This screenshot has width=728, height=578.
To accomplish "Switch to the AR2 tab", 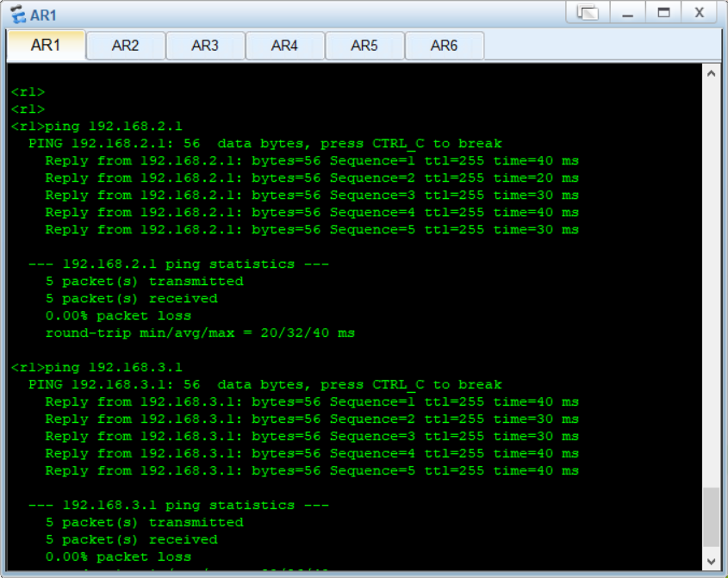I will pyautogui.click(x=126, y=46).
